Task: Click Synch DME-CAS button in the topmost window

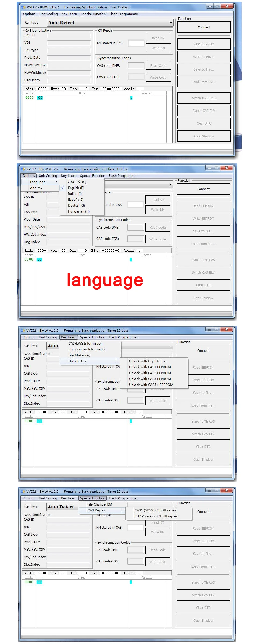Action: 204,98
